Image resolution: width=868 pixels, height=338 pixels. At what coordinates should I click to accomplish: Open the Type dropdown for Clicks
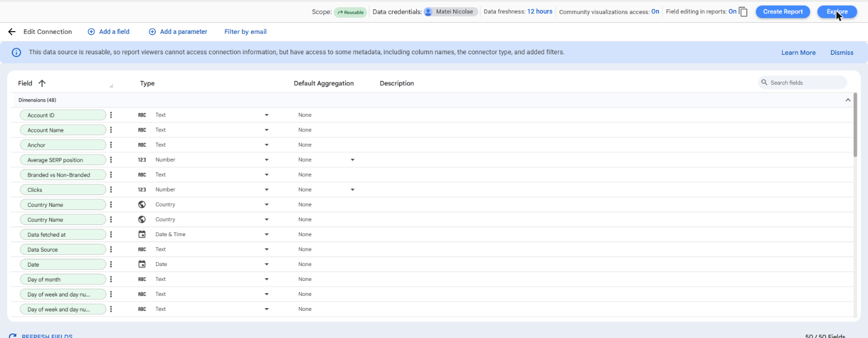[x=266, y=190]
